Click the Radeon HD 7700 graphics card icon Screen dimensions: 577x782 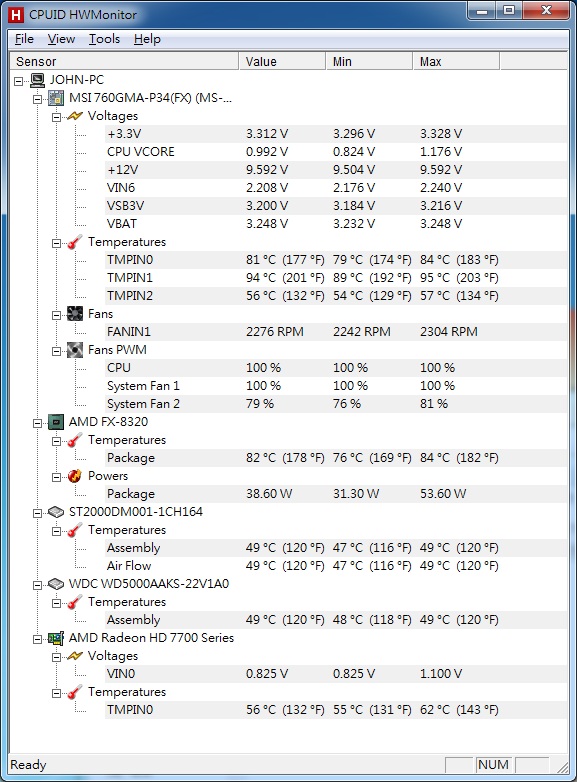click(x=56, y=638)
